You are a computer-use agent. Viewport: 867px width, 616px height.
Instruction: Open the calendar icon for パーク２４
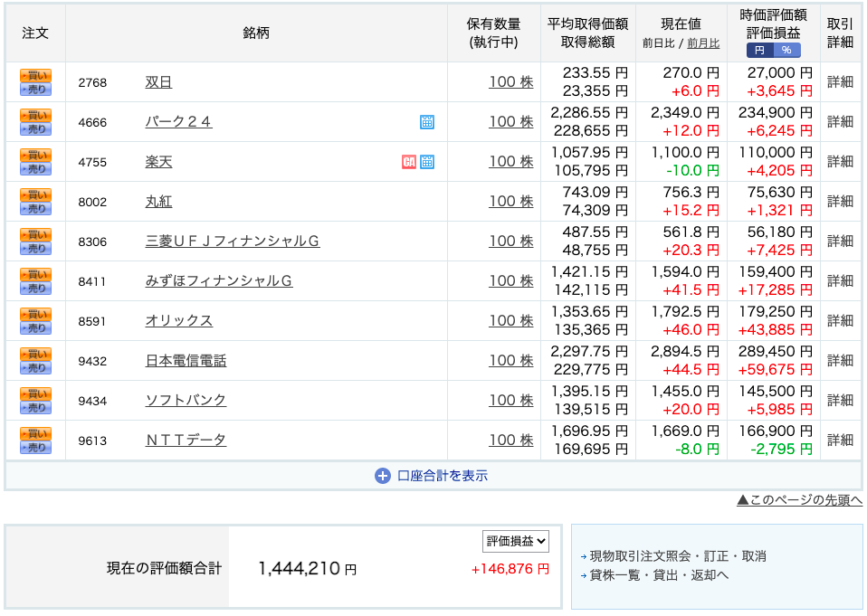click(x=427, y=122)
